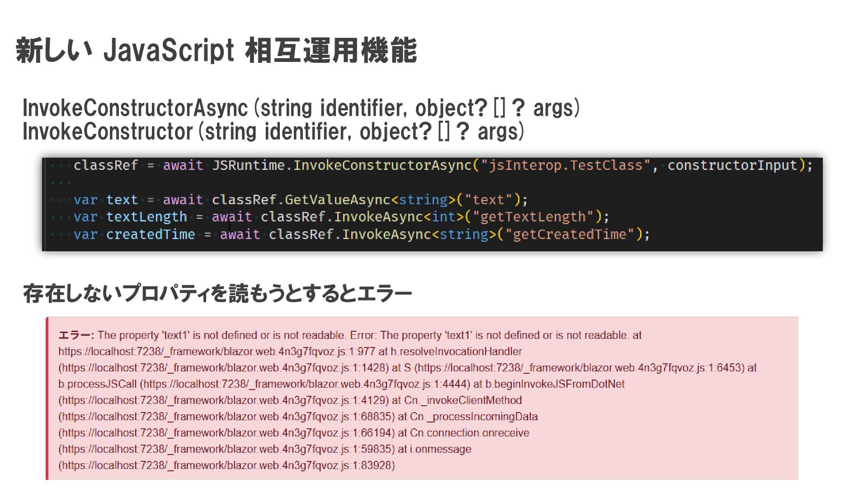Click the createdTime variable name
Viewport: 868px width, 488px height.
click(x=150, y=235)
